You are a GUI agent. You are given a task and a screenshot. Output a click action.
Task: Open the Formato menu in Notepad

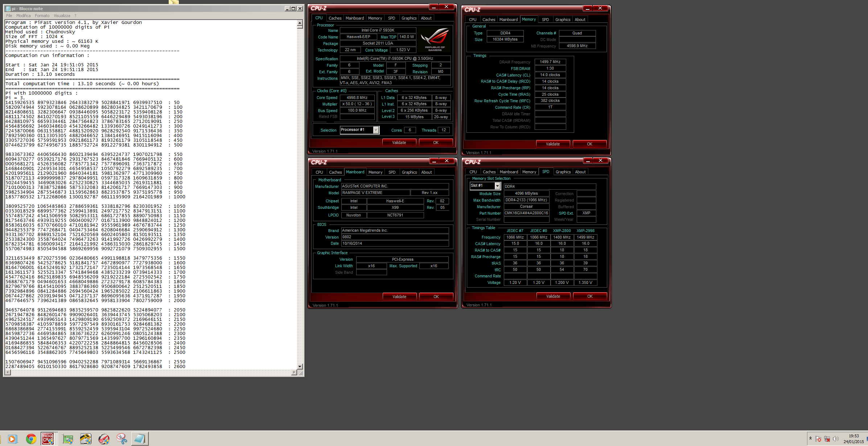pyautogui.click(x=42, y=16)
